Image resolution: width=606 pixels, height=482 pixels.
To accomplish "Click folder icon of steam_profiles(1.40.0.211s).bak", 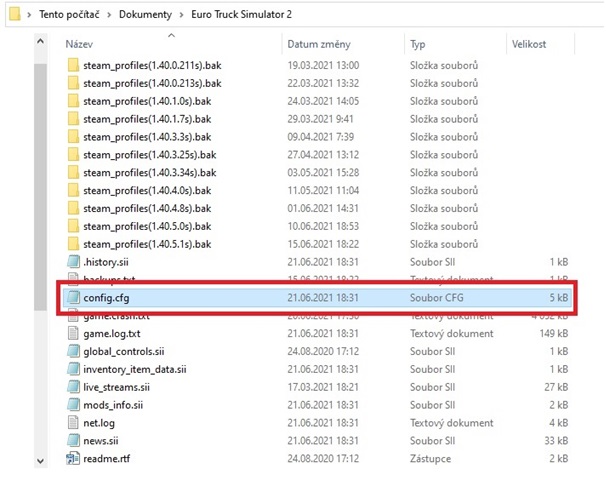I will (x=73, y=65).
